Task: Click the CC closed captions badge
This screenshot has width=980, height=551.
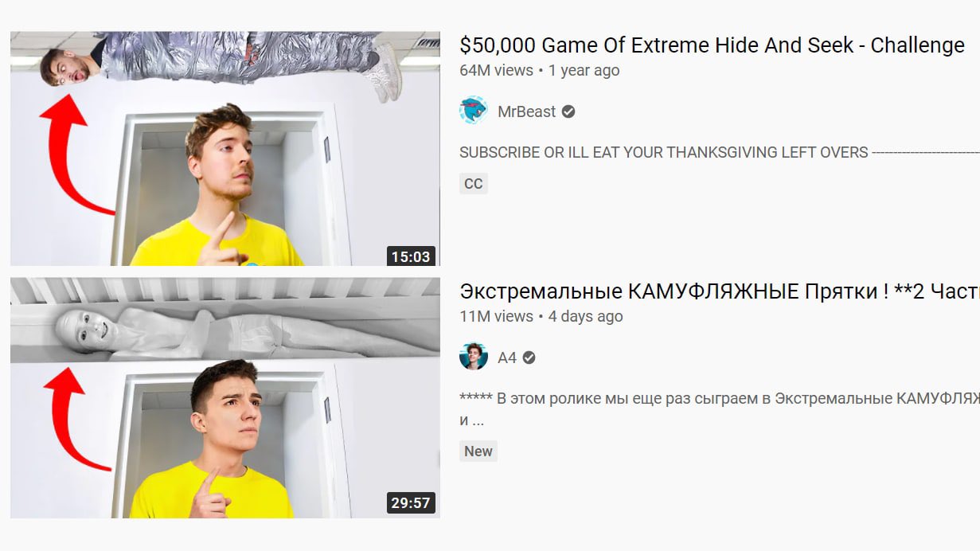Action: 474,184
